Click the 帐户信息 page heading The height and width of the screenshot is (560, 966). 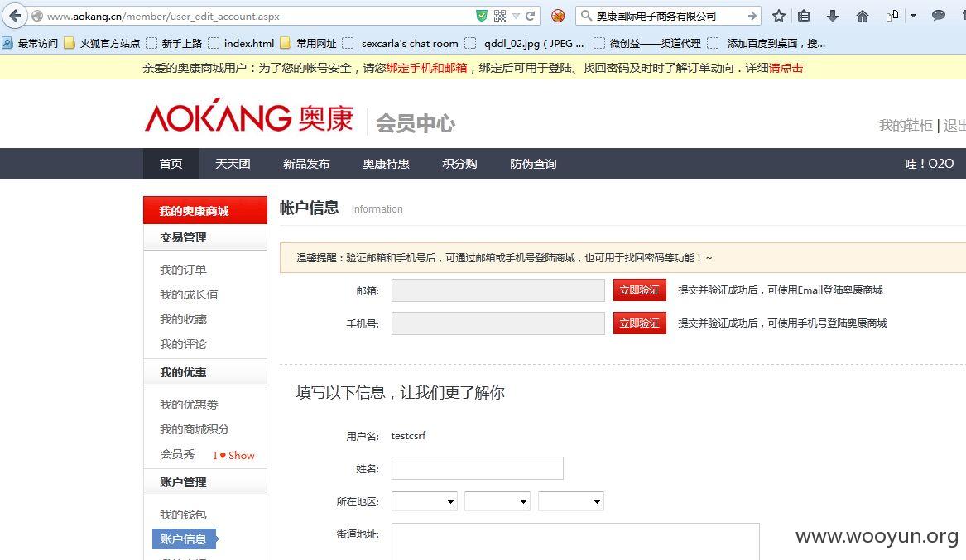309,208
